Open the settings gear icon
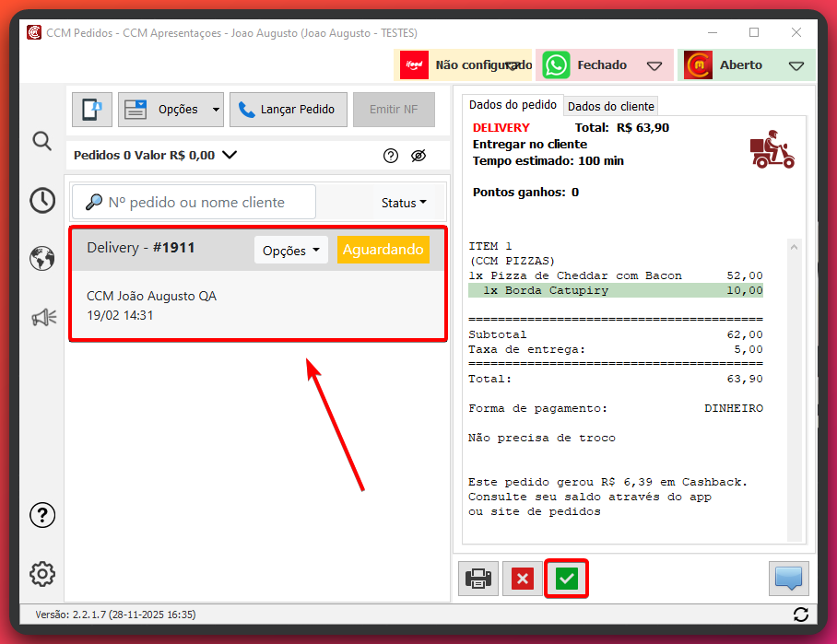 pos(42,574)
